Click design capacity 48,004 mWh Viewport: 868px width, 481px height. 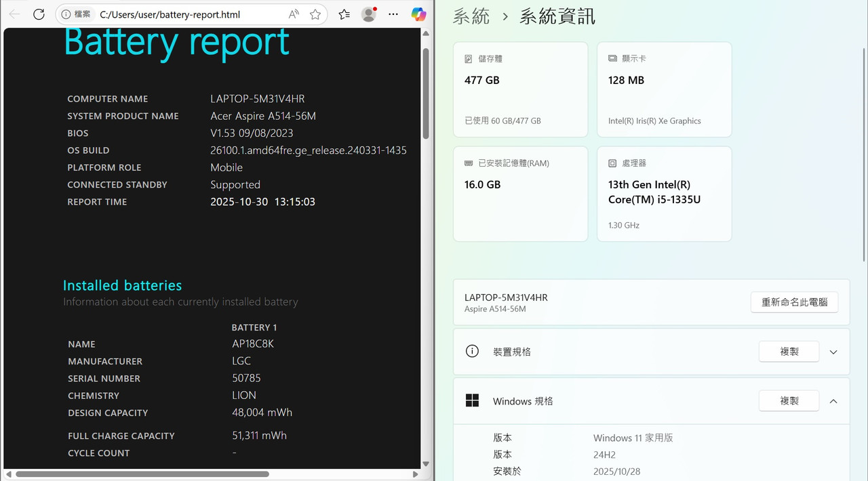pyautogui.click(x=262, y=413)
